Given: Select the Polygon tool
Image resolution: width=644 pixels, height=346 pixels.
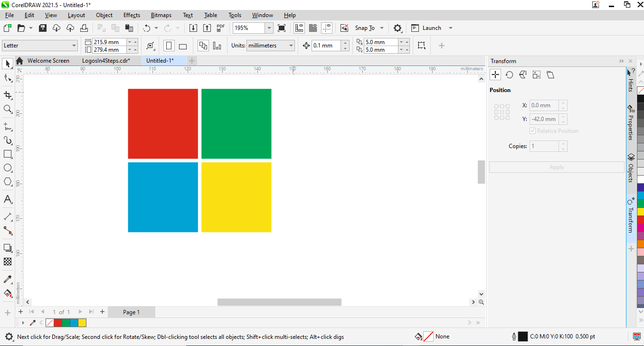Looking at the screenshot, I should (x=8, y=182).
